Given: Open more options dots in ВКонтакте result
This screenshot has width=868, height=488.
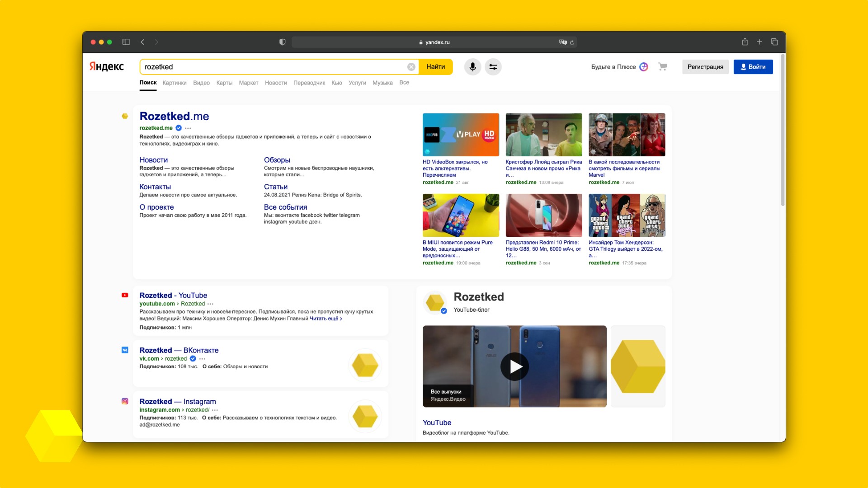Looking at the screenshot, I should (x=202, y=359).
